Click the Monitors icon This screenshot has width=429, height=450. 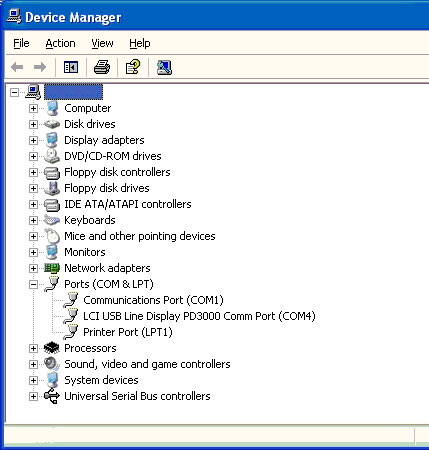[x=52, y=252]
